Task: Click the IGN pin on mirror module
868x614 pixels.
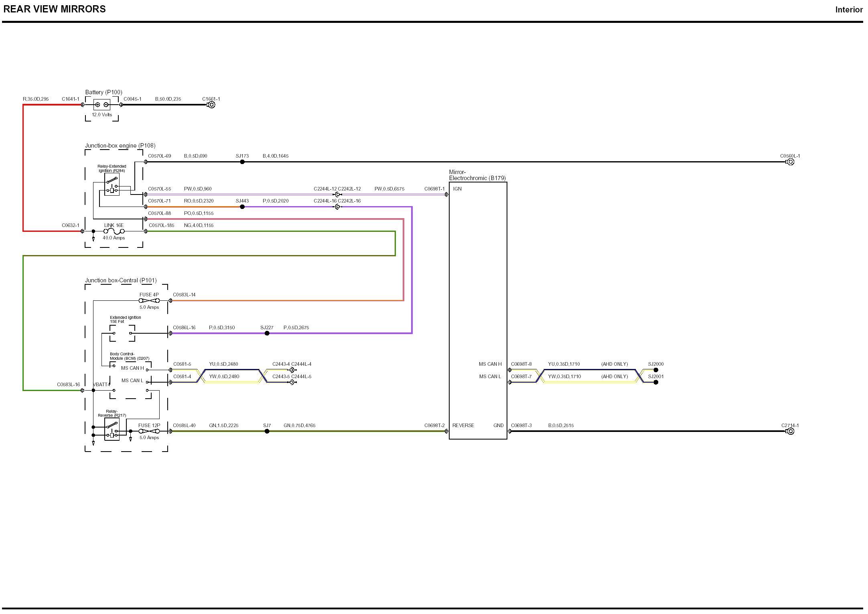Action: click(x=457, y=189)
